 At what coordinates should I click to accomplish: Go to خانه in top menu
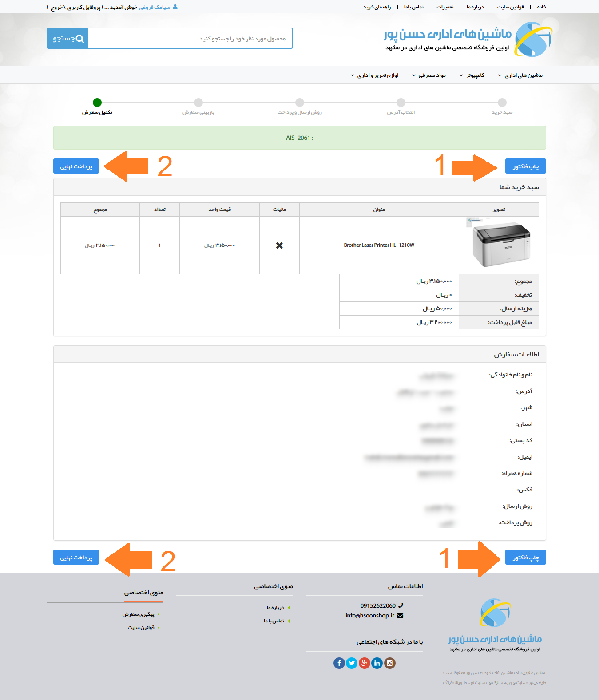541,7
